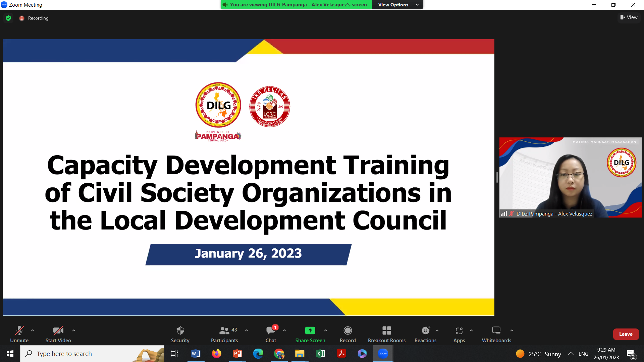Open the weather widget showing 25°C Sunny
Image resolution: width=644 pixels, height=362 pixels.
coord(538,354)
